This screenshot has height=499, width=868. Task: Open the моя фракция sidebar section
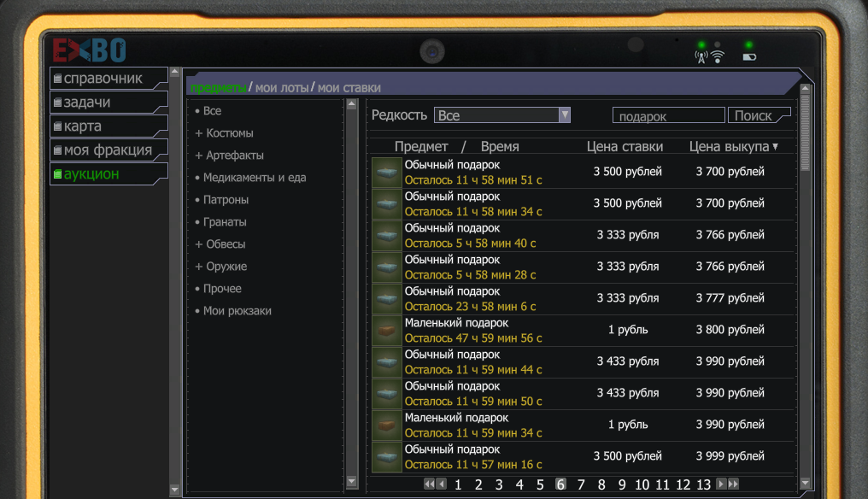click(108, 150)
